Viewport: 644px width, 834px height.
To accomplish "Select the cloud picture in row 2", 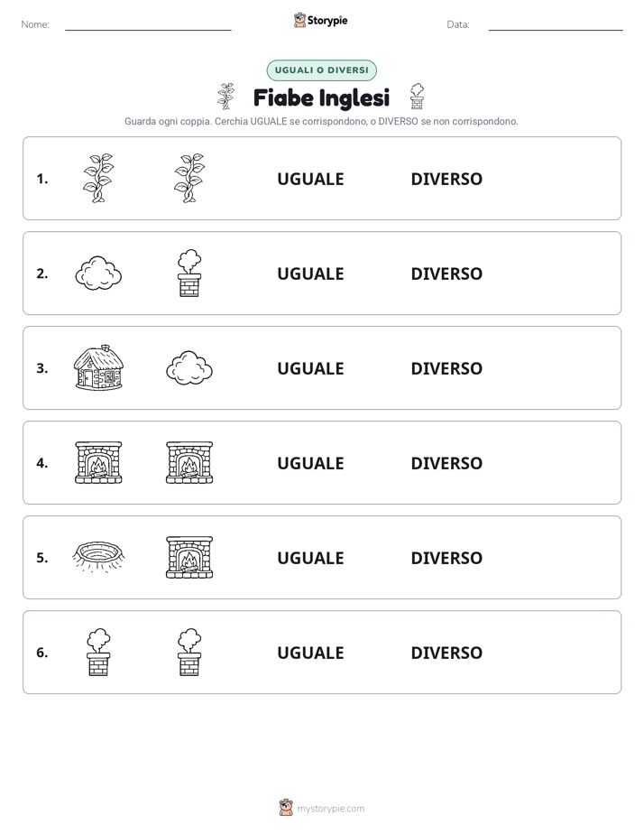I will tap(98, 273).
